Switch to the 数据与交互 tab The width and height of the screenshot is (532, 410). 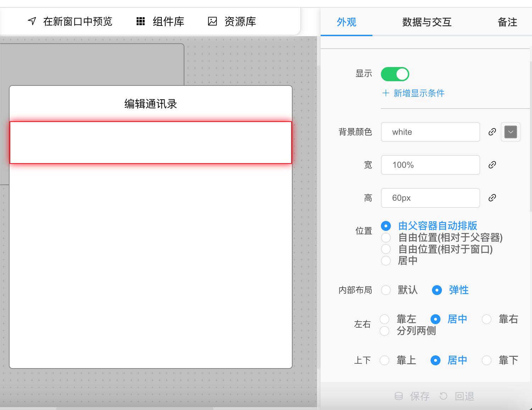pyautogui.click(x=427, y=22)
